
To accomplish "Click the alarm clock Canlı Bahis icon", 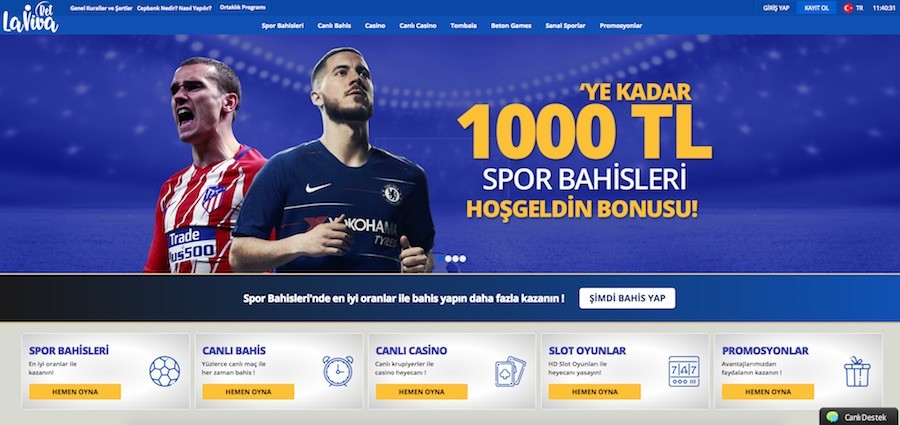I will pos(338,371).
